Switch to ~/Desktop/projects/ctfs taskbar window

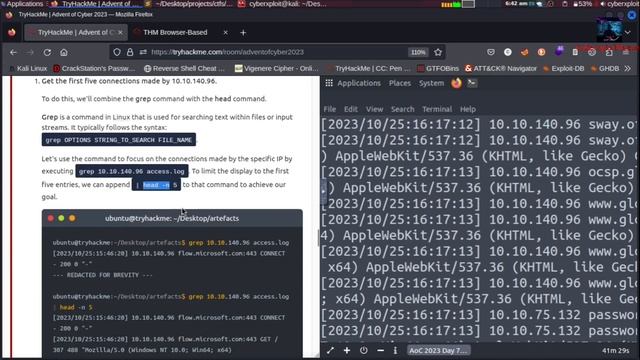pos(189,4)
